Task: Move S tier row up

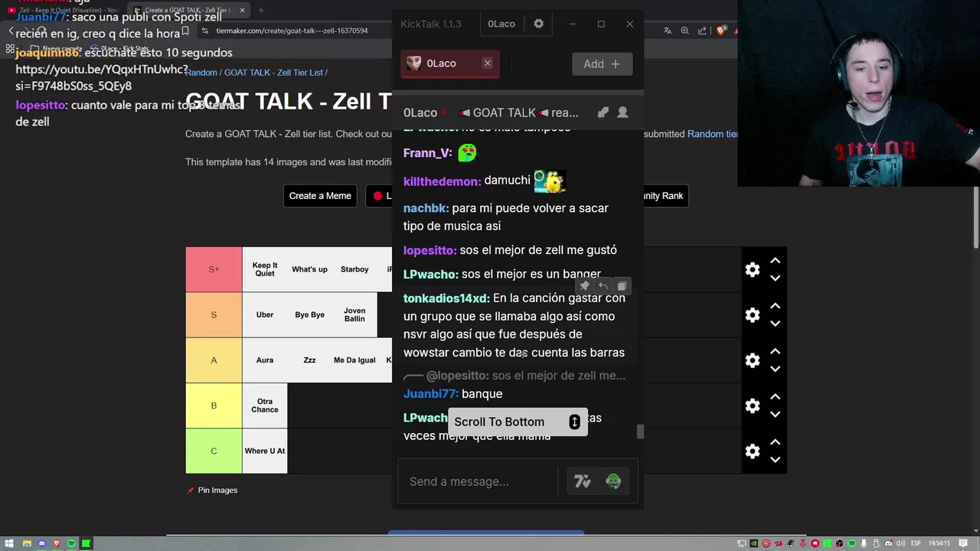Action: (775, 306)
